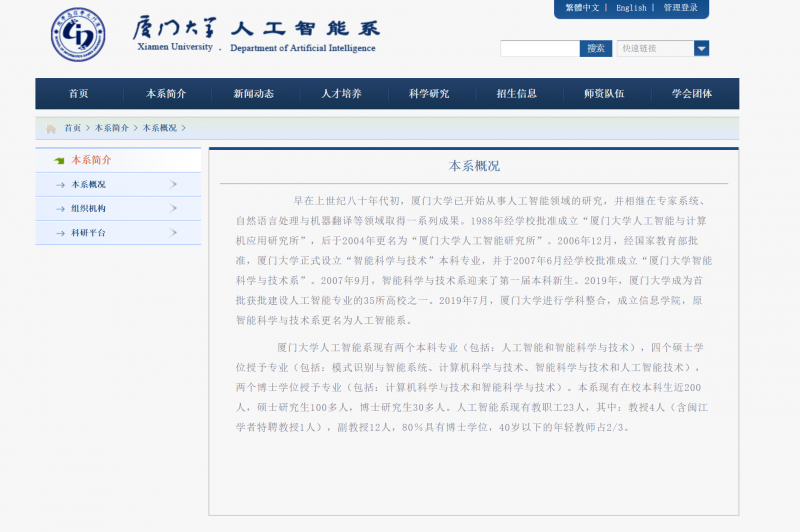Go to 招生信息 navigation item
The width and height of the screenshot is (800, 532).
(x=517, y=94)
